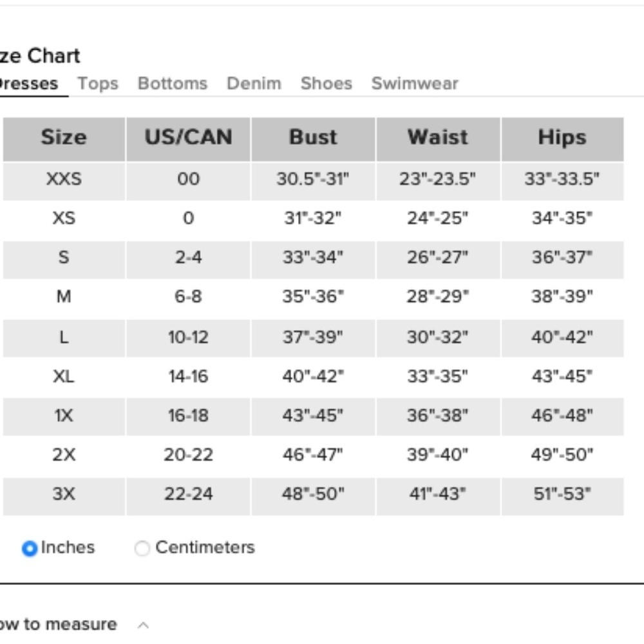The image size is (644, 644).
Task: Switch to the Dresses tab
Action: (x=29, y=84)
